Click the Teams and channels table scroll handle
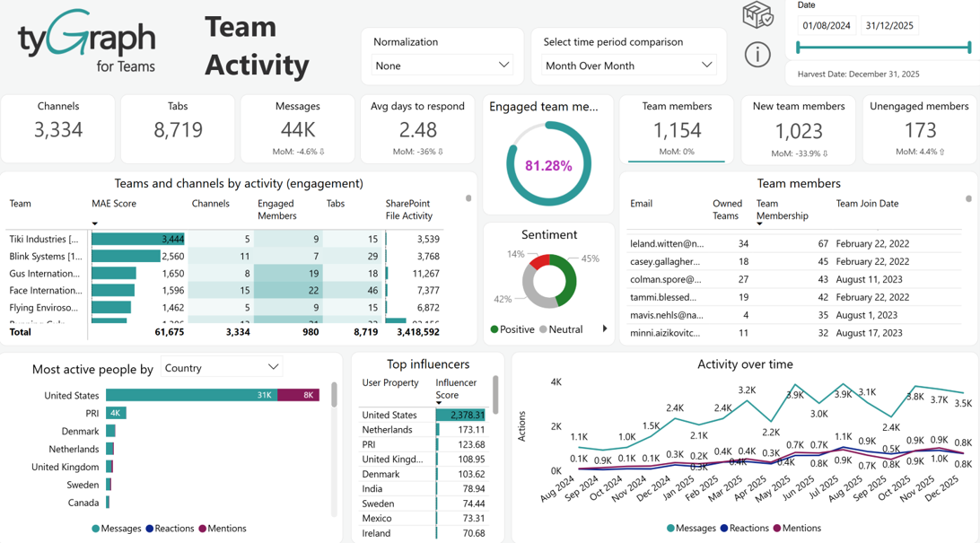 click(468, 198)
